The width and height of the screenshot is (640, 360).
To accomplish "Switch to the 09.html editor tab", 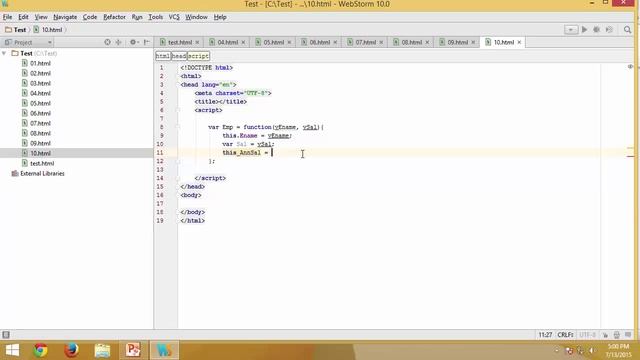I will tap(457, 42).
